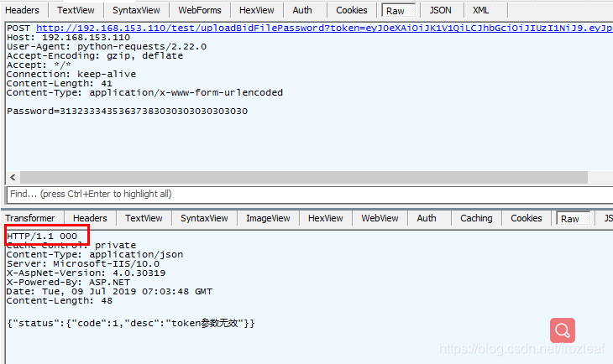Viewport: 613px width, 364px height.
Task: Open the uploadBidFilePassword request URL link
Action: 324,29
